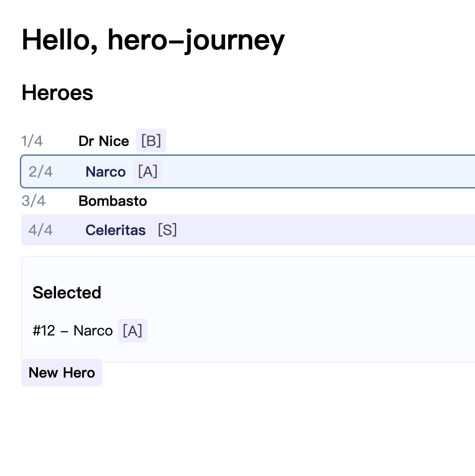Image resolution: width=475 pixels, height=476 pixels.
Task: Click the Selected heading
Action: pyautogui.click(x=67, y=292)
